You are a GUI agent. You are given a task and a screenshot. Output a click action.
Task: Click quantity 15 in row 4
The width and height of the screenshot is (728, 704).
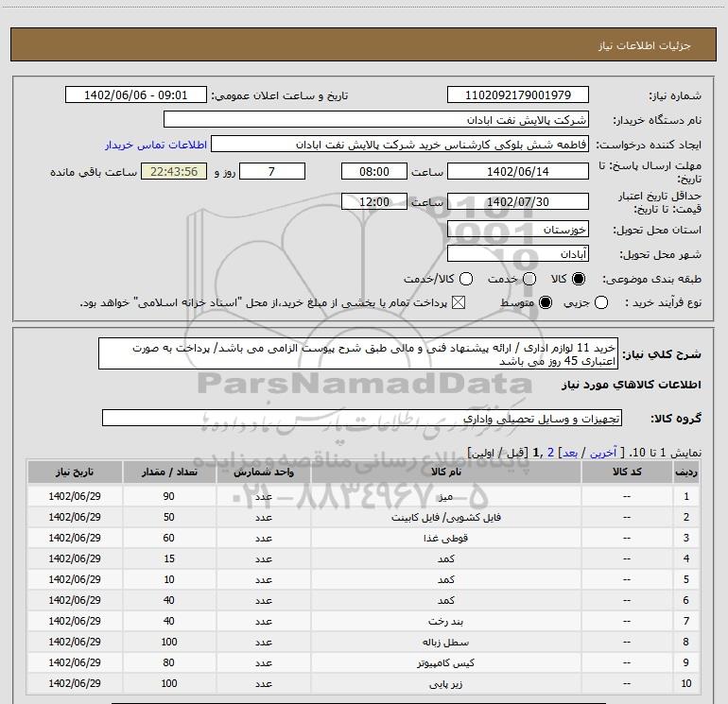[x=169, y=558]
